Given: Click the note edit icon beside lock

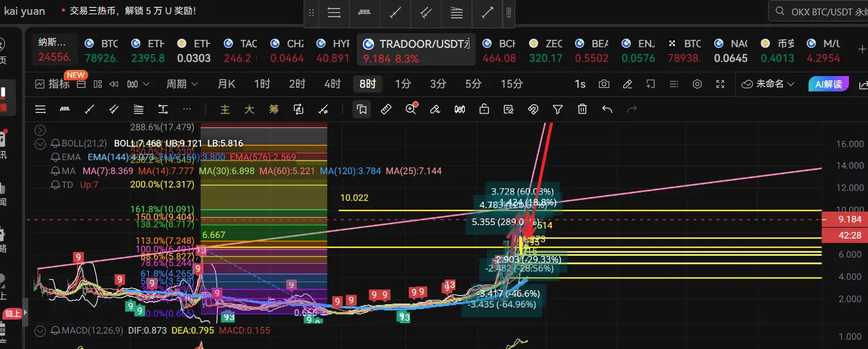Looking at the screenshot, I should [509, 109].
